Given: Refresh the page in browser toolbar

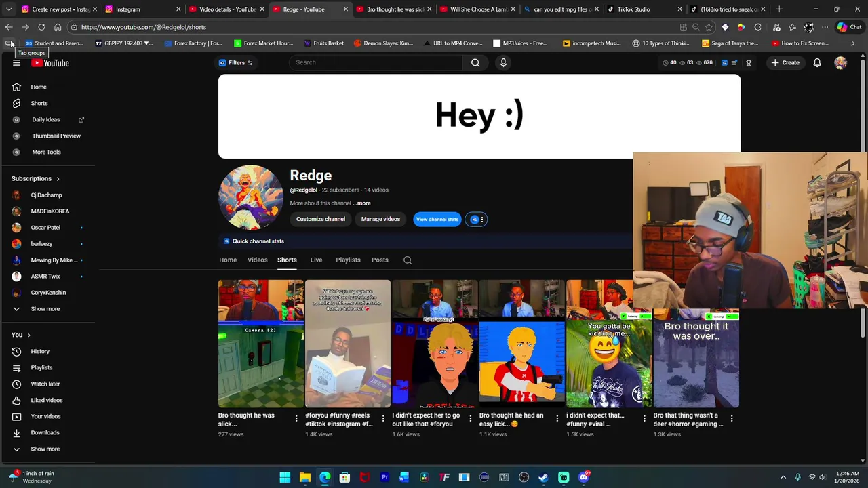Looking at the screenshot, I should 41,27.
